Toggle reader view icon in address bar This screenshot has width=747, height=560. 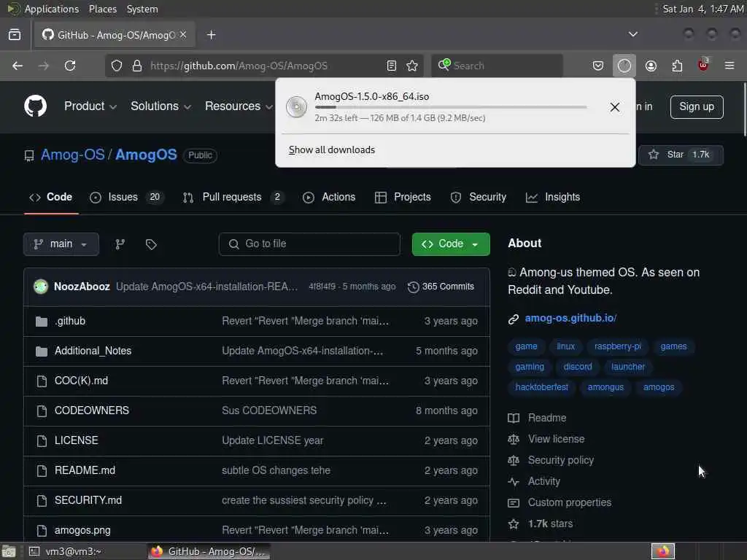pyautogui.click(x=392, y=66)
